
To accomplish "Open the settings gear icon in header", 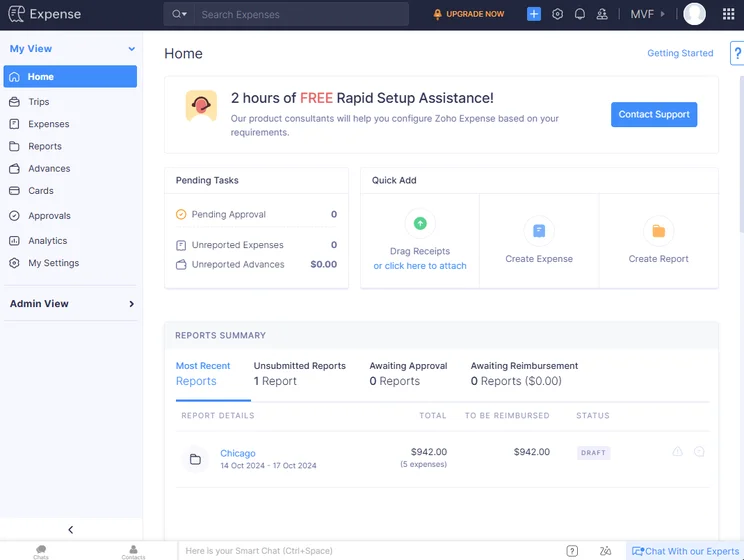I will (x=558, y=14).
